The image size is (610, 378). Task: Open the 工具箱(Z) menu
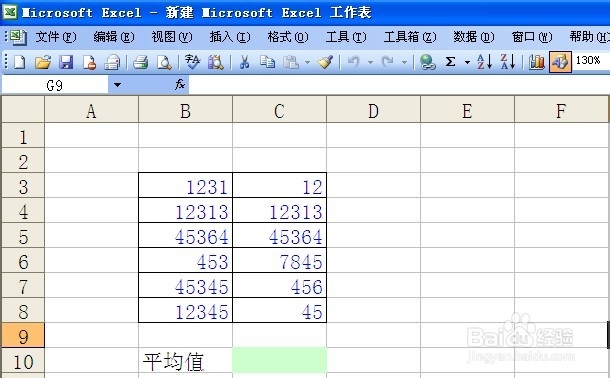[410, 37]
